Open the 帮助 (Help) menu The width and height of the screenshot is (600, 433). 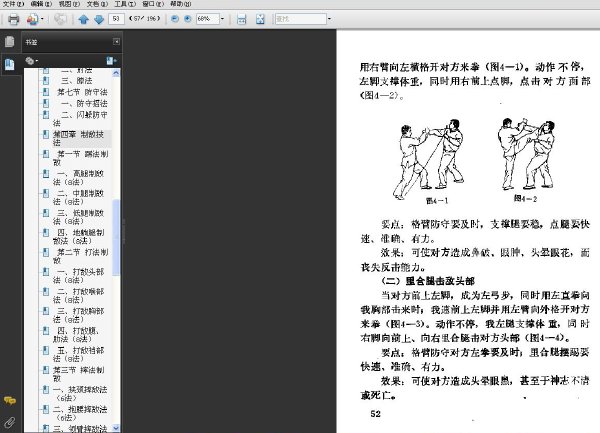(x=181, y=4)
